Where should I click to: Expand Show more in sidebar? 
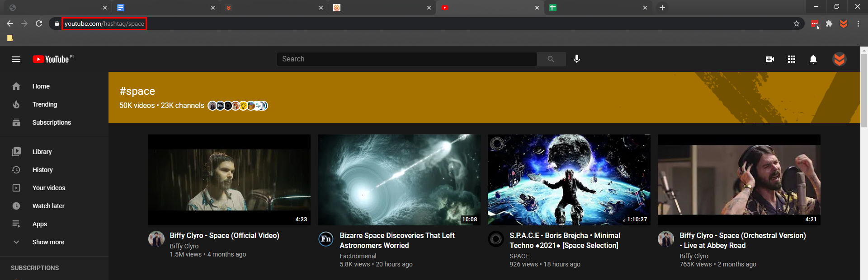54,242
